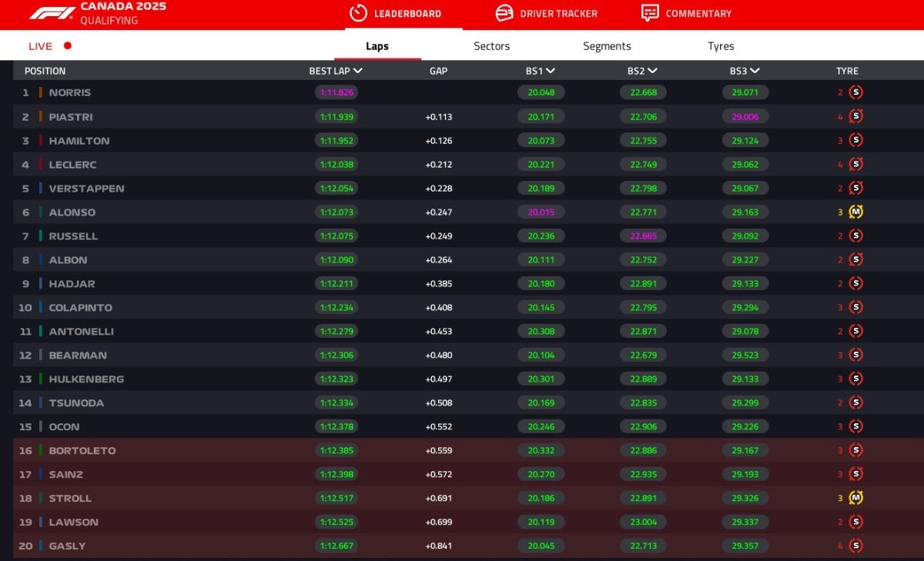Click the red LIVE indicator dot
This screenshot has width=924, height=561.
point(68,45)
